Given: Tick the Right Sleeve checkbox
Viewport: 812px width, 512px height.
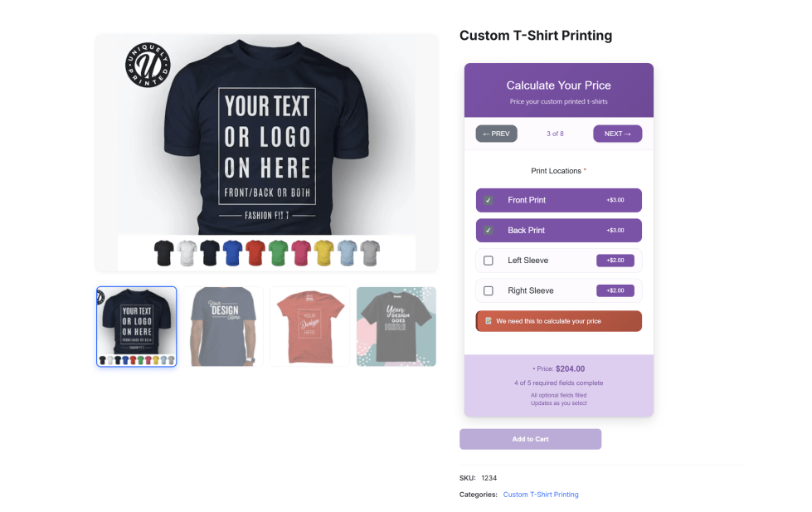Looking at the screenshot, I should (x=489, y=290).
